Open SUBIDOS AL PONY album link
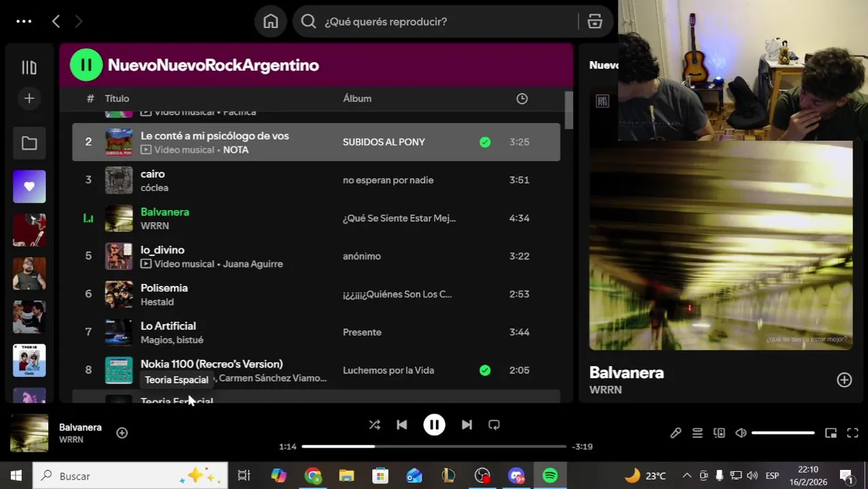Viewport: 868px width, 489px height. (x=384, y=142)
